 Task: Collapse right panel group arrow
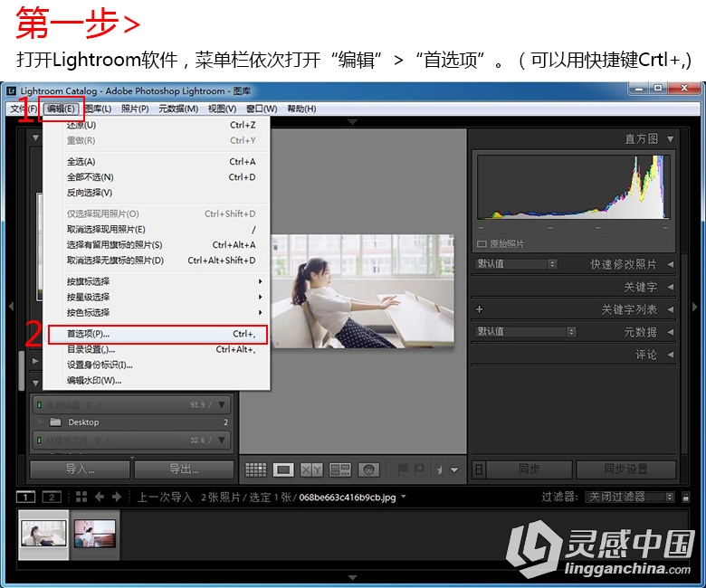point(695,307)
